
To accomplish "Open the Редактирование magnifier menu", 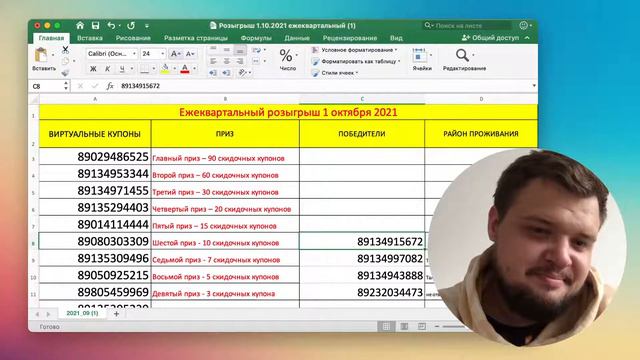I will pos(464,60).
